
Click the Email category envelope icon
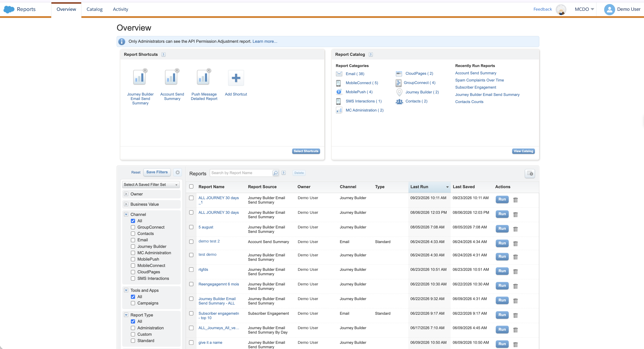(x=339, y=74)
